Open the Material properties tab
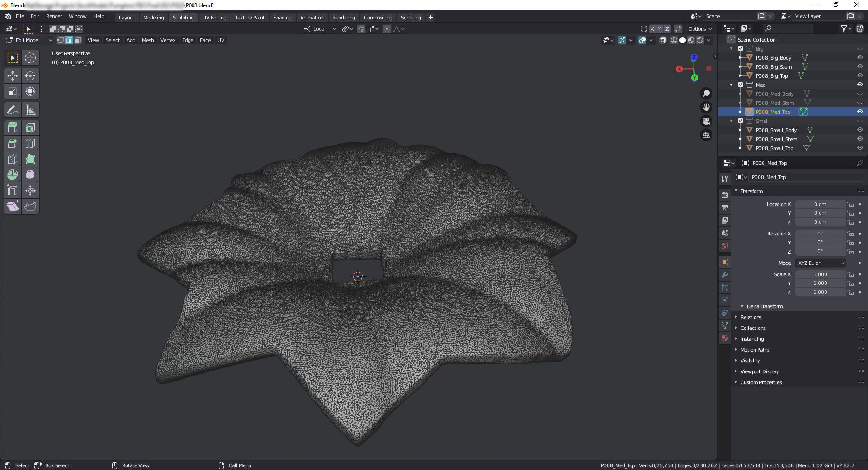This screenshot has height=470, width=868. [725, 338]
